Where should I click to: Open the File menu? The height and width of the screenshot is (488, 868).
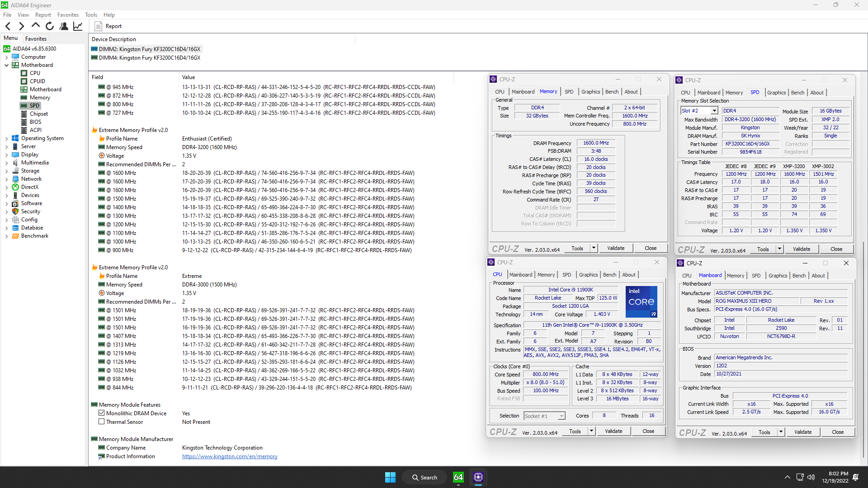pyautogui.click(x=7, y=15)
